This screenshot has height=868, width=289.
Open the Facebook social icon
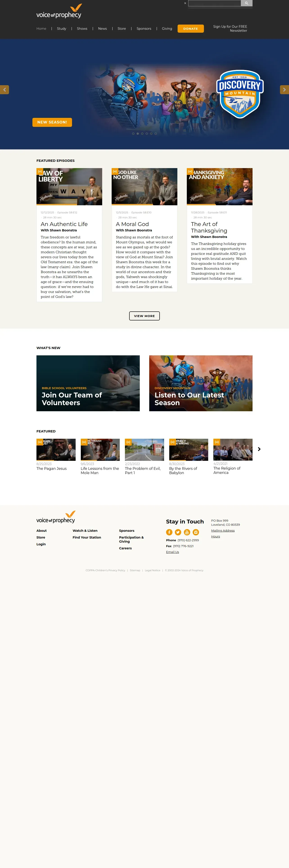(169, 532)
